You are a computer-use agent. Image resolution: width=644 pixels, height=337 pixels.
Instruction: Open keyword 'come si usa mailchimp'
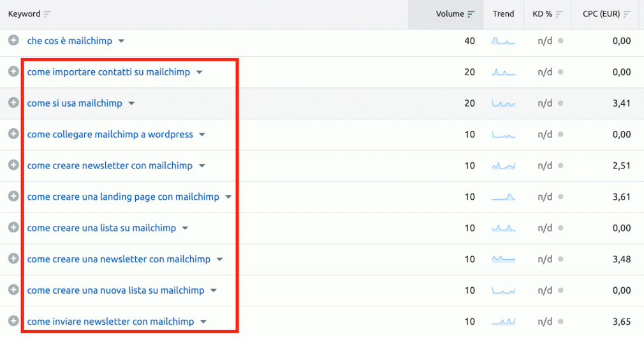pos(75,103)
